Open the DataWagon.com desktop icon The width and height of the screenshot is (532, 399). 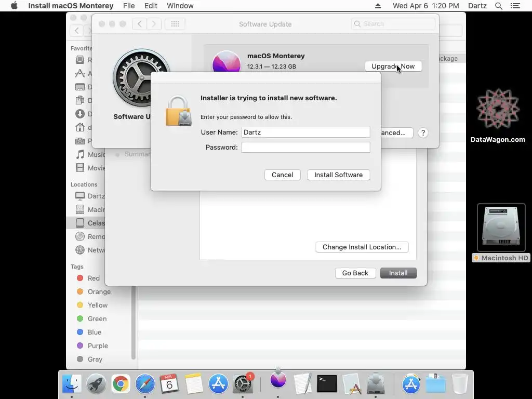(x=498, y=115)
